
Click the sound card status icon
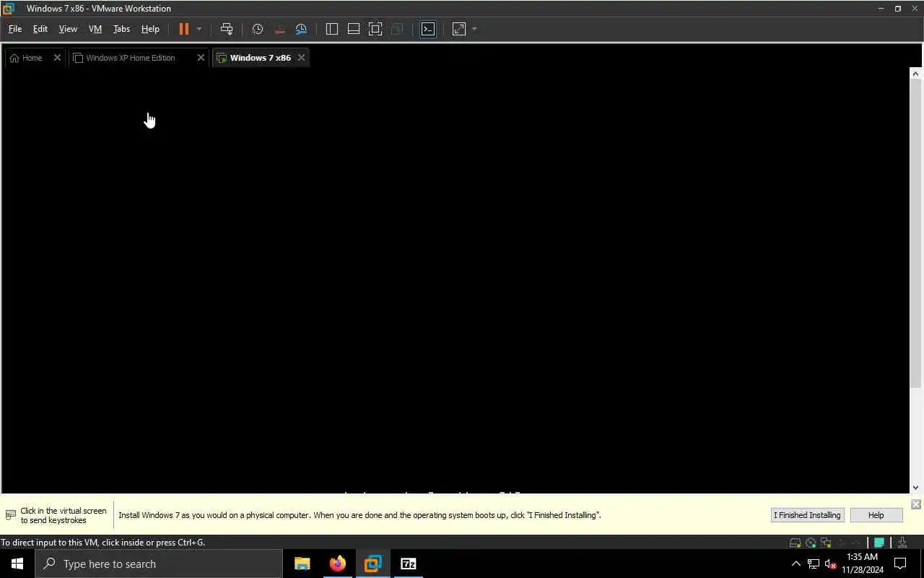pos(856,543)
